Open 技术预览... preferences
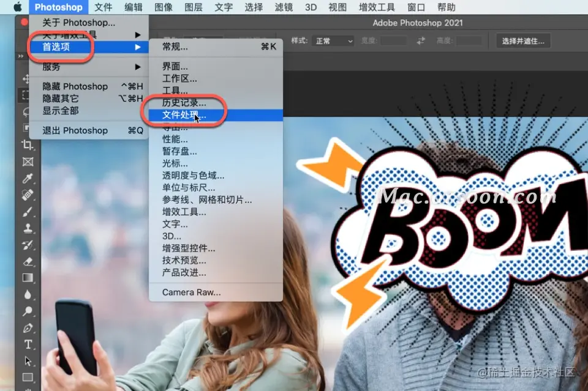Screen dimensions: 588x391 click(216, 260)
